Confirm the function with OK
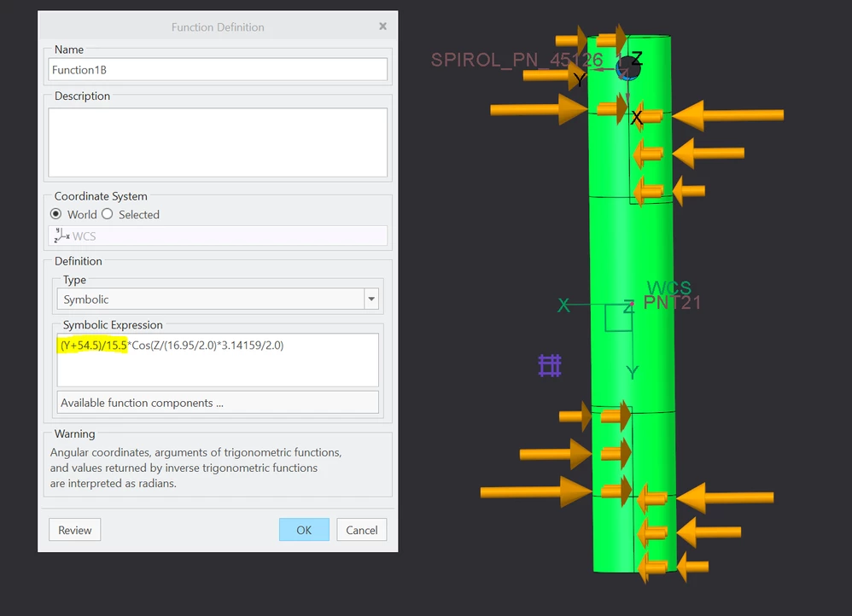 point(304,529)
